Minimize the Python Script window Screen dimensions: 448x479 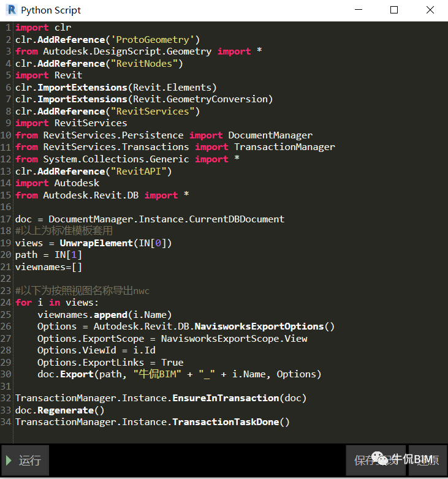pyautogui.click(x=359, y=10)
